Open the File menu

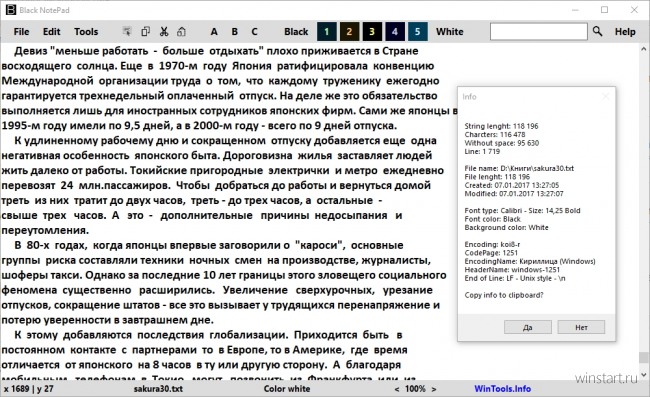pos(21,31)
